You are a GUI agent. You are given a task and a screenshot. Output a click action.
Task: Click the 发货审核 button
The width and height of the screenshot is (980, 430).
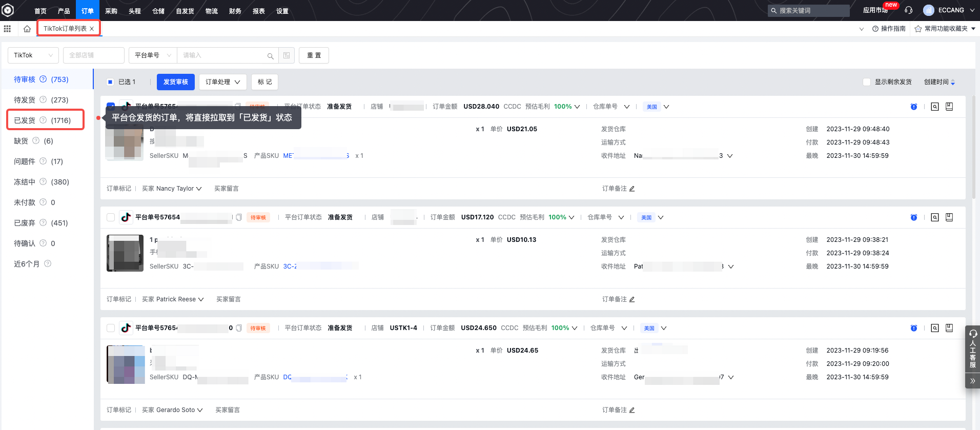176,82
